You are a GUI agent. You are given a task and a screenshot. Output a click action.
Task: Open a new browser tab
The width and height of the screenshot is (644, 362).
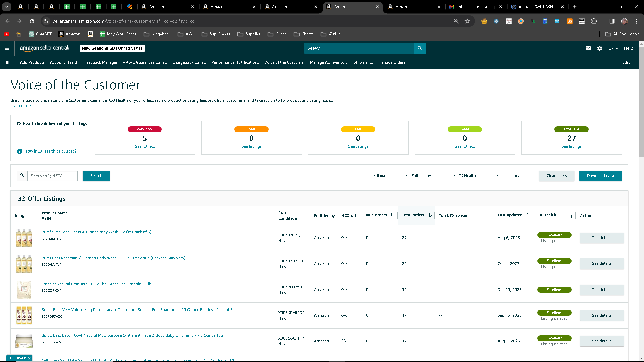click(575, 7)
